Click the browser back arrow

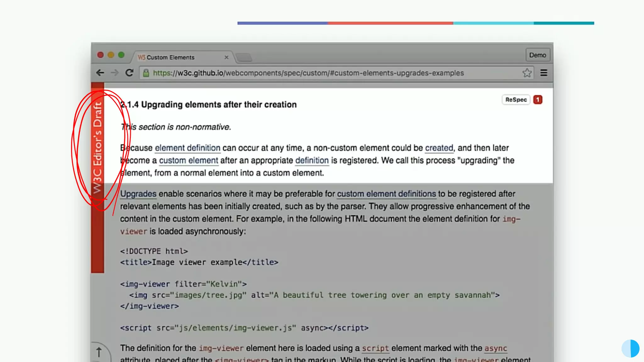(100, 73)
